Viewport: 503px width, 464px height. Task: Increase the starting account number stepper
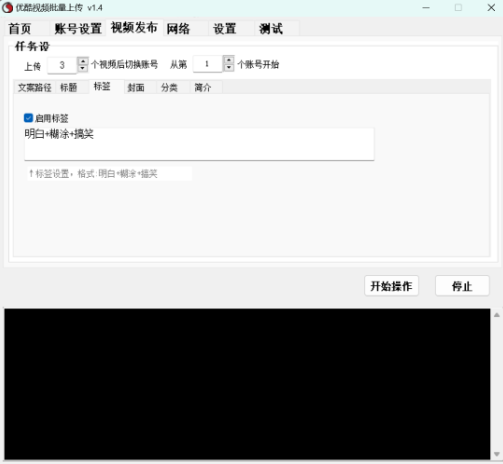click(229, 60)
